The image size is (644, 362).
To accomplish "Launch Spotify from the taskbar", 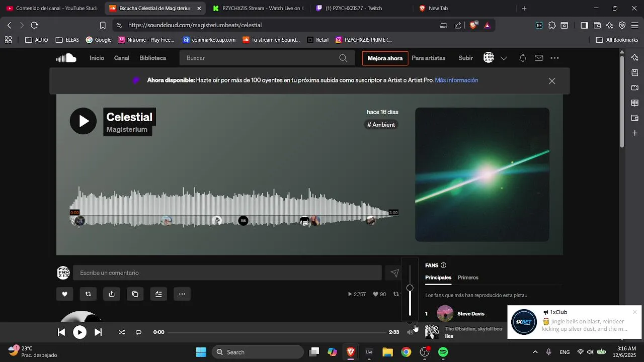I will (x=443, y=352).
